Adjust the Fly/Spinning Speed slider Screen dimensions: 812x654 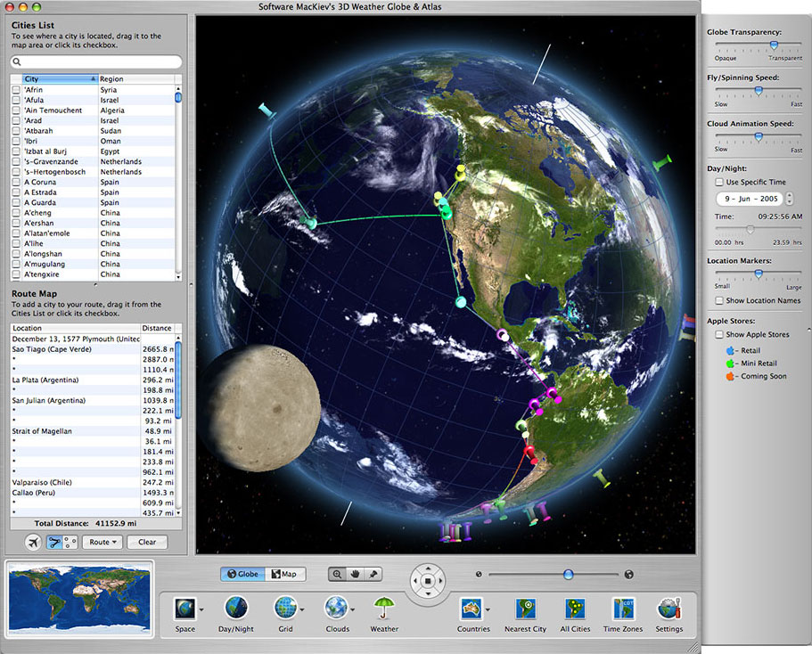[759, 91]
